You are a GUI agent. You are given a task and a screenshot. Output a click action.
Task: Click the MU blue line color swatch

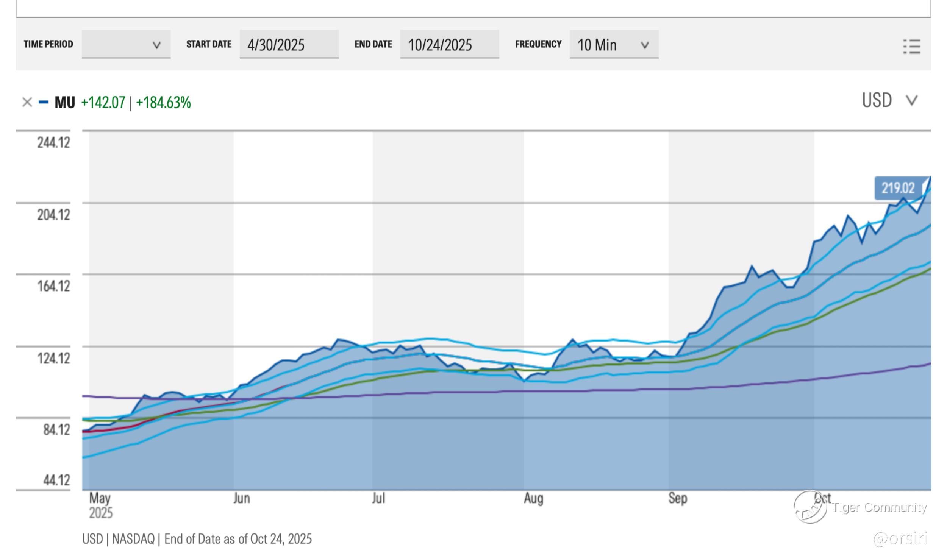click(x=44, y=102)
